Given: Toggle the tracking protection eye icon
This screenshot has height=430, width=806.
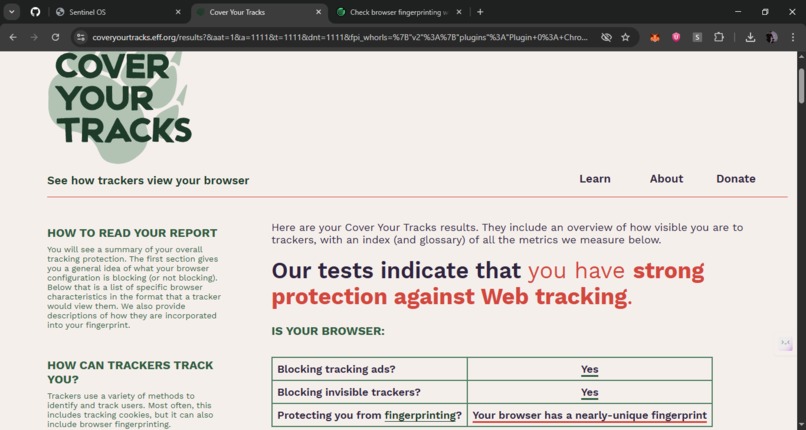Looking at the screenshot, I should coord(606,37).
